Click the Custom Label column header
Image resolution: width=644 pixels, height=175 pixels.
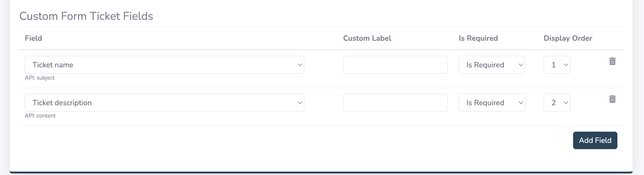tap(367, 38)
